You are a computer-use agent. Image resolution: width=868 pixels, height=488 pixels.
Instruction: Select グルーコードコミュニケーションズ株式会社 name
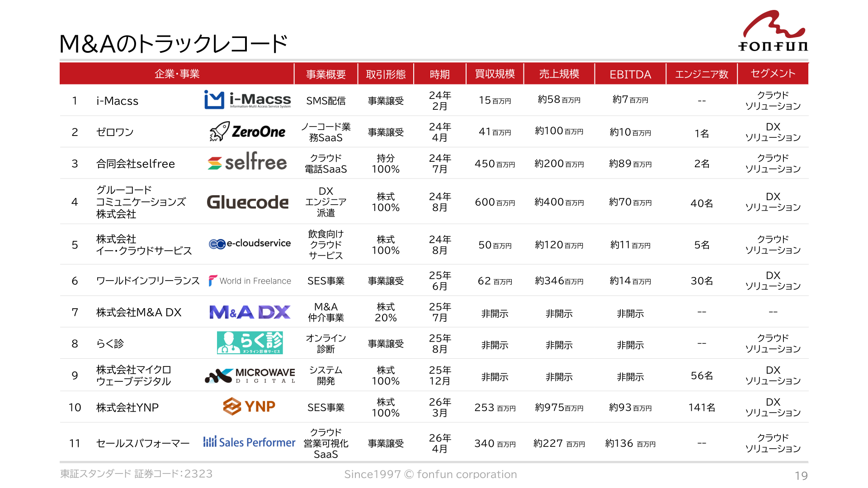[x=141, y=202]
